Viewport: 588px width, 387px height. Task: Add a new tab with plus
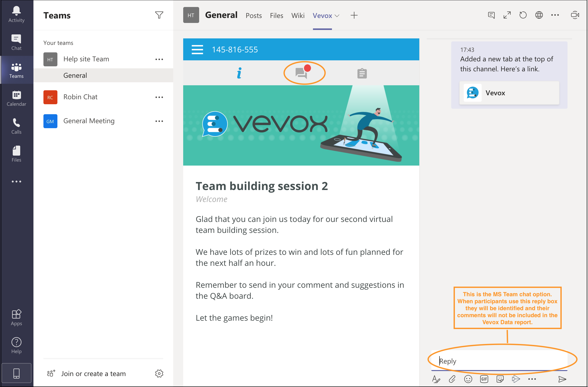[354, 15]
